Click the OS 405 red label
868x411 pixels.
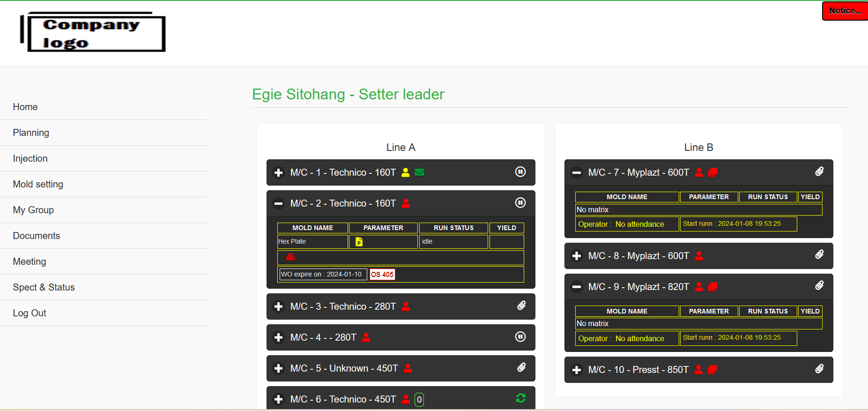click(x=382, y=275)
